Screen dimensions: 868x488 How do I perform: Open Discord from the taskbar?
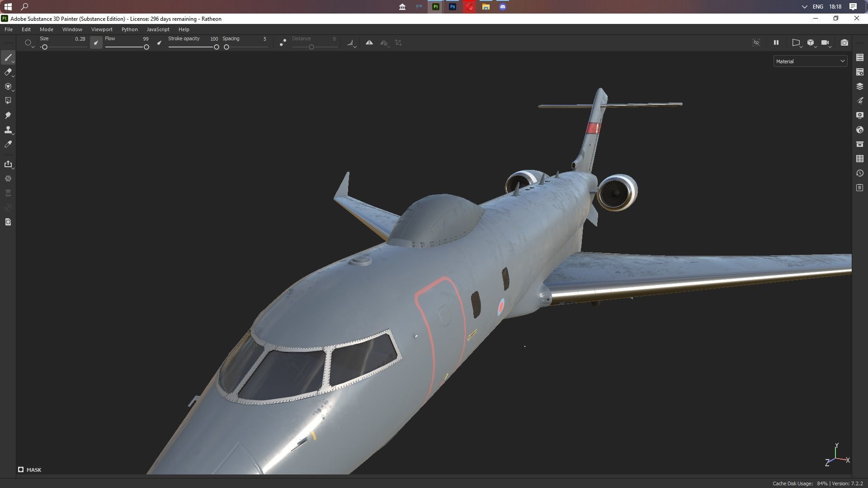coord(502,6)
